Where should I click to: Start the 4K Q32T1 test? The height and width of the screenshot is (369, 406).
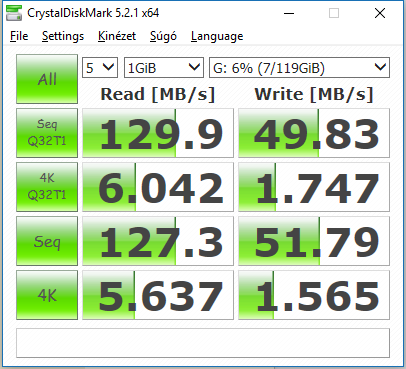pos(47,187)
